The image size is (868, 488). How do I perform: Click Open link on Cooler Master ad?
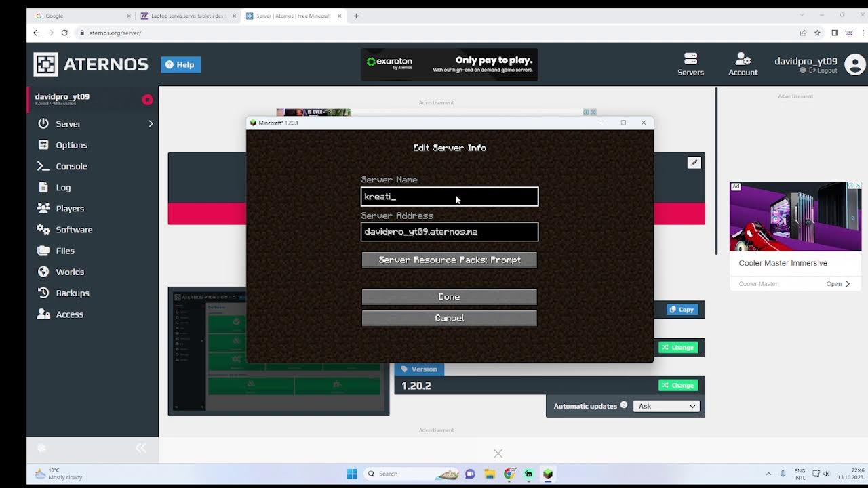(x=838, y=284)
